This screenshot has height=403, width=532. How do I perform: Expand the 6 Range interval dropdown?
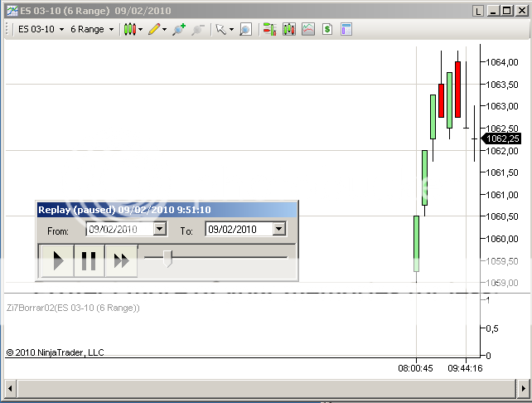(110, 29)
